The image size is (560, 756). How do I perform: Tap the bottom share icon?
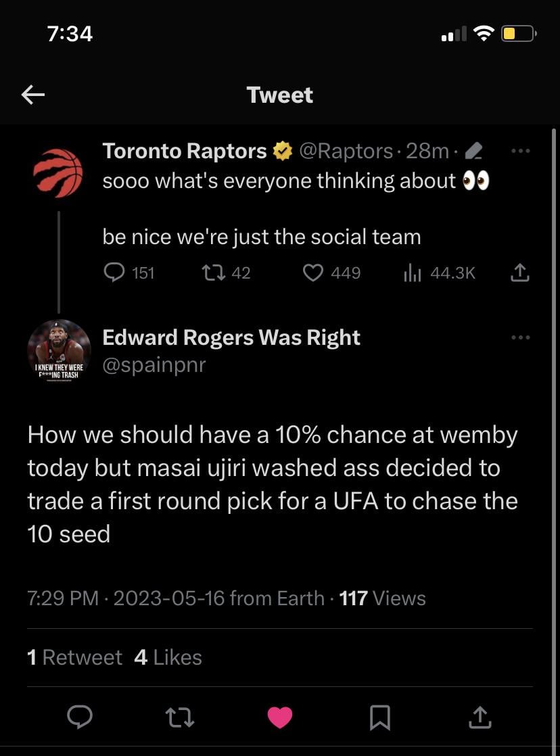[x=479, y=717]
